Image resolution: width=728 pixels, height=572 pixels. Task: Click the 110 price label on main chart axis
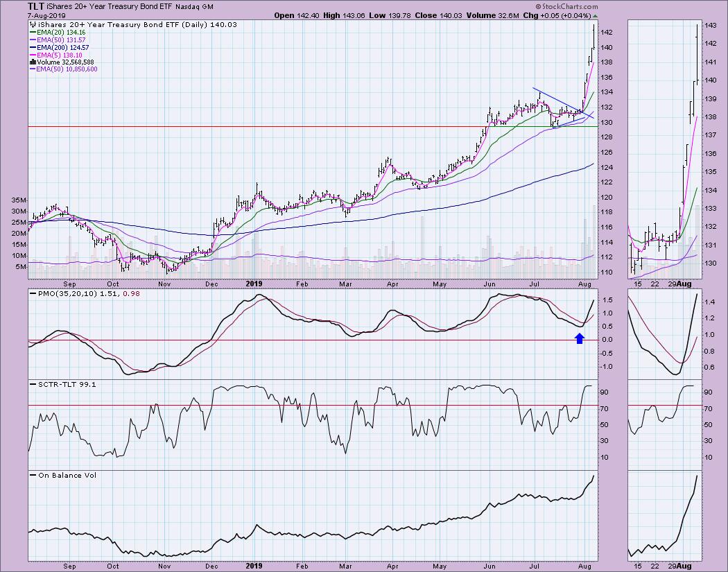click(x=608, y=272)
